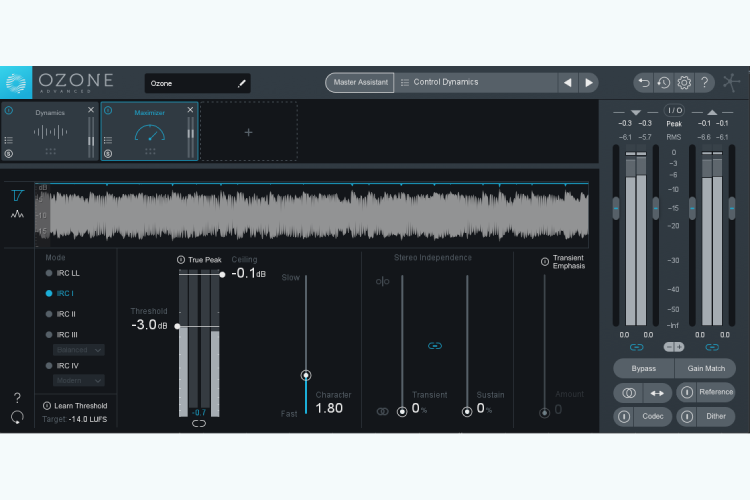Toggle Reference power button

(x=687, y=392)
